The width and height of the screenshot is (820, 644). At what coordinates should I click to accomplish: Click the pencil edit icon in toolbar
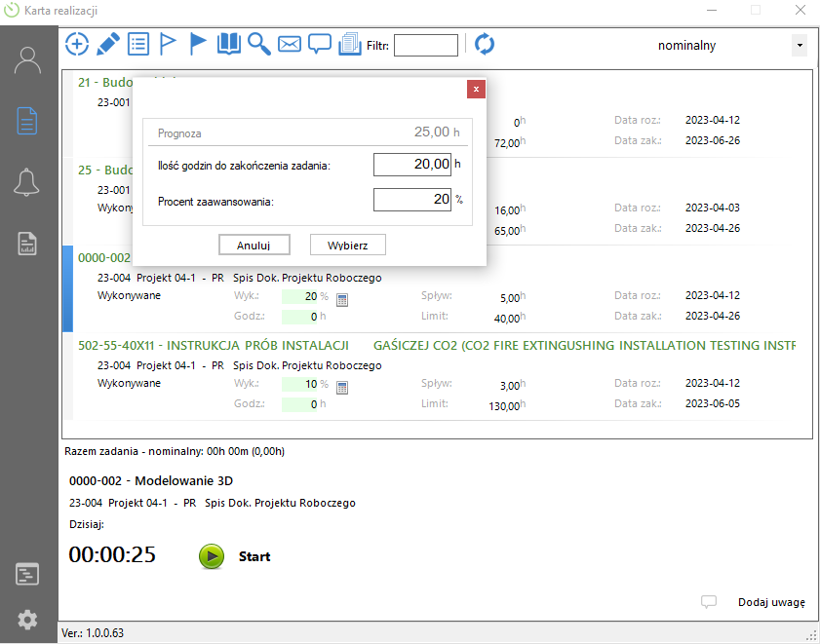108,44
